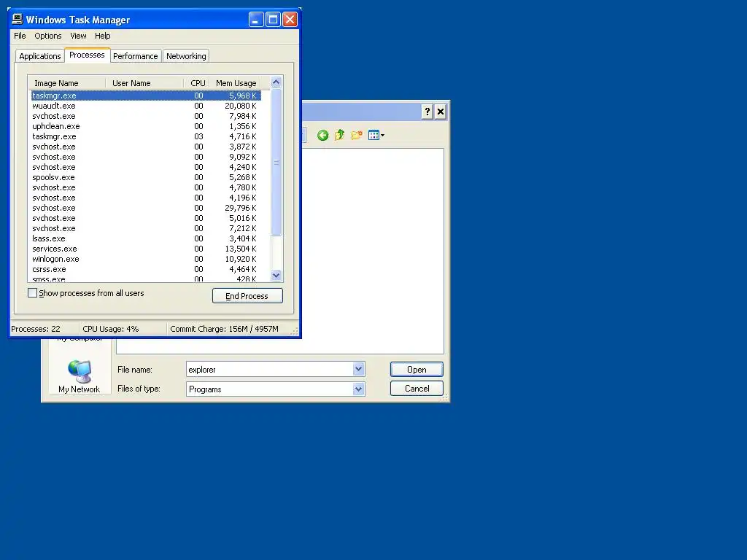Select the services.exe process row
The height and width of the screenshot is (560, 747).
coord(144,249)
